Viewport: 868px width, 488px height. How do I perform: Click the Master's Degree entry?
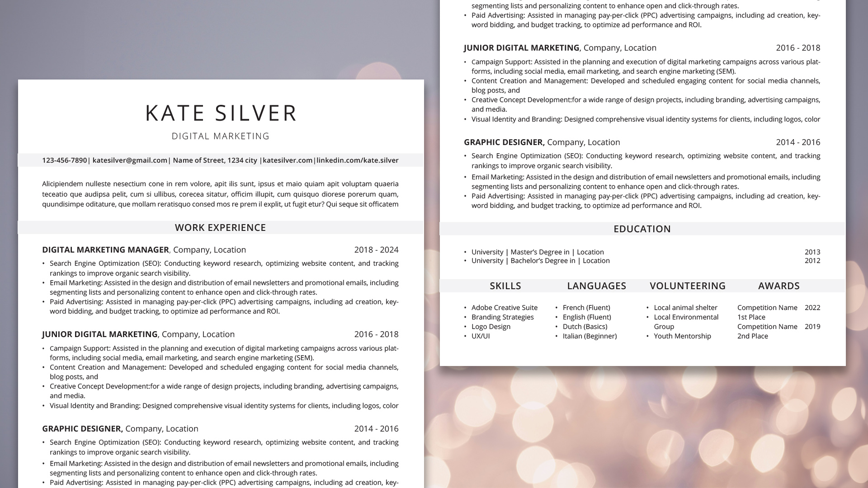[537, 251]
